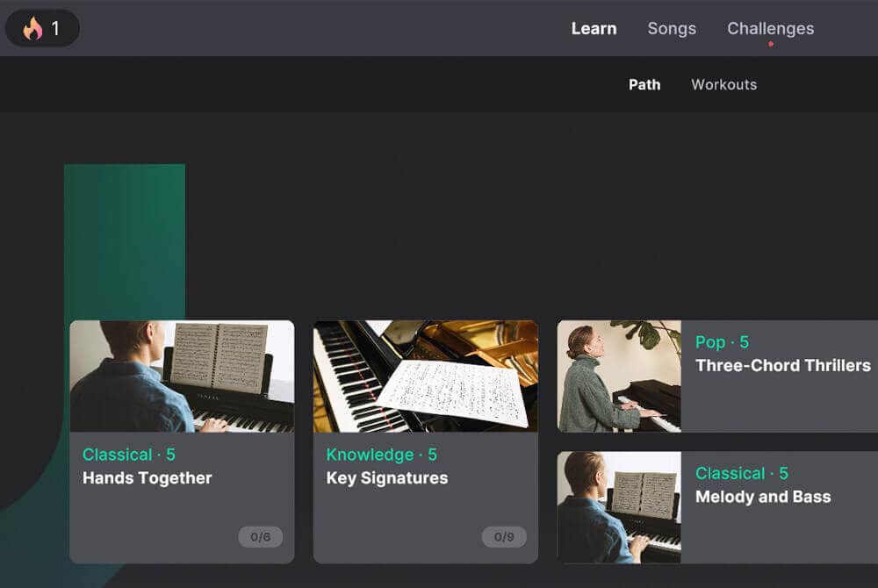
Task: Open the Challenges tab
Action: coord(770,28)
